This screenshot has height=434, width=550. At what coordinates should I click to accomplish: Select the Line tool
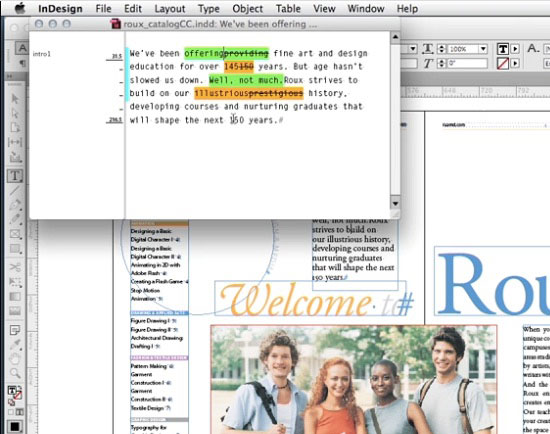tap(15, 191)
